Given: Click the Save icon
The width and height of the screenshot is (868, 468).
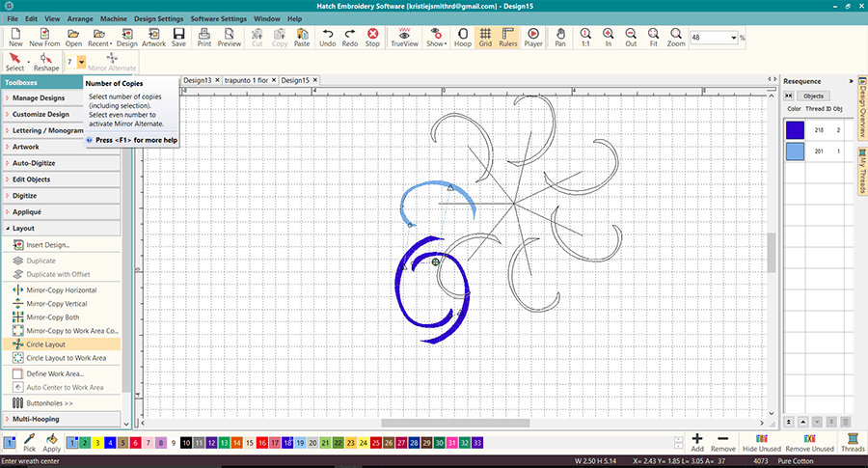Looking at the screenshot, I should 179,37.
